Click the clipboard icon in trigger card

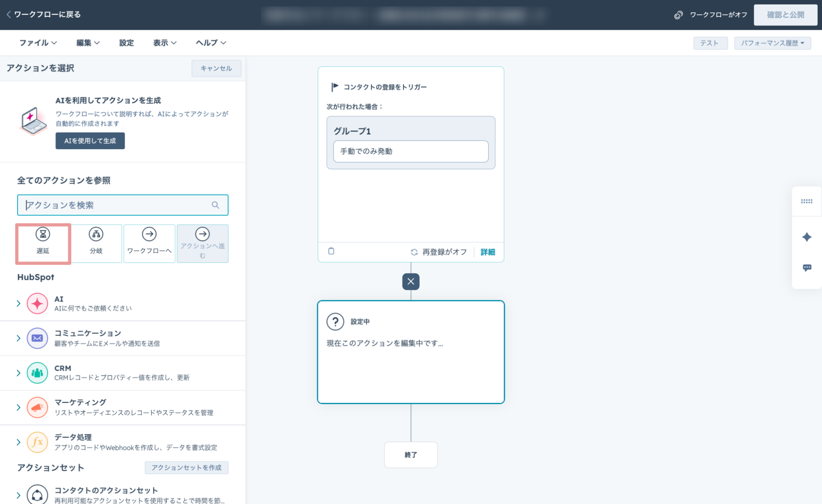tap(331, 251)
